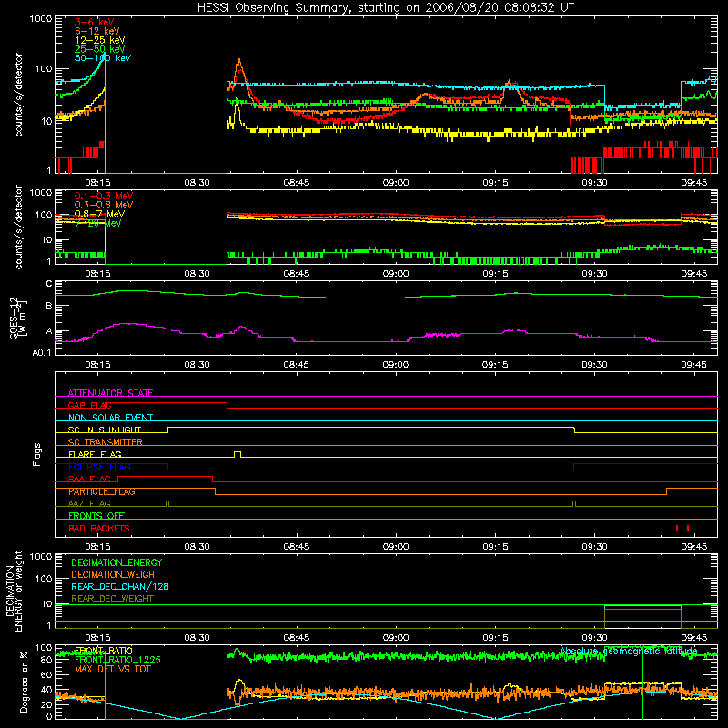Click the 09:15 tick label under the Flags panel
Viewport: 728px width, 728px height.
[495, 547]
